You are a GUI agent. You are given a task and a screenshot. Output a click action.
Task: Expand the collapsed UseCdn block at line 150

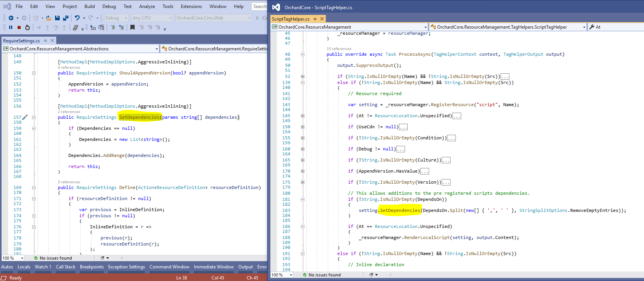point(302,127)
